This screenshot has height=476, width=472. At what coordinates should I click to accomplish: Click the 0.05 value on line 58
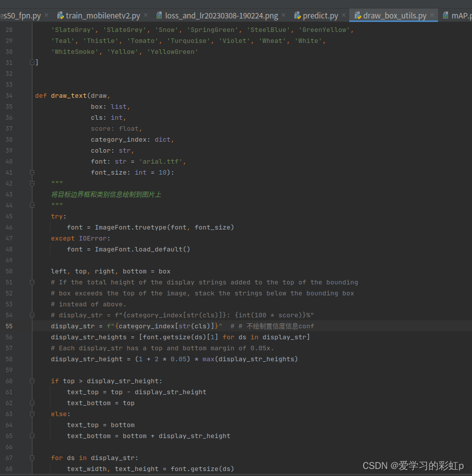pos(178,359)
